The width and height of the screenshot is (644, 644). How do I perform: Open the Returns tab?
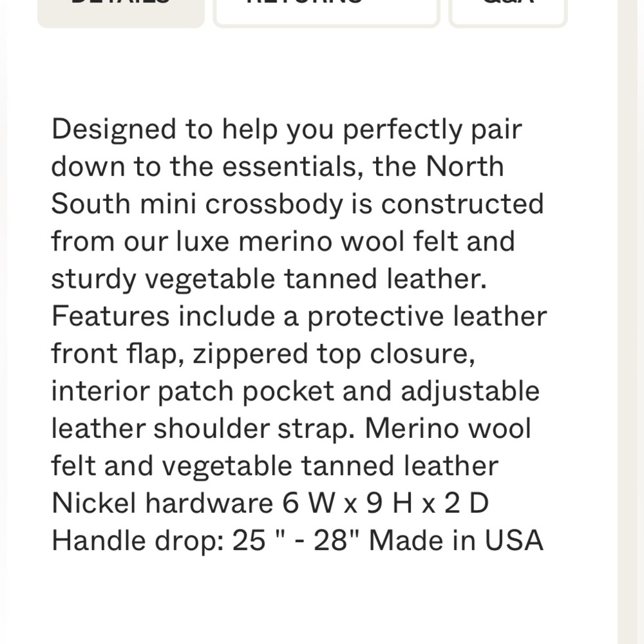point(326,11)
